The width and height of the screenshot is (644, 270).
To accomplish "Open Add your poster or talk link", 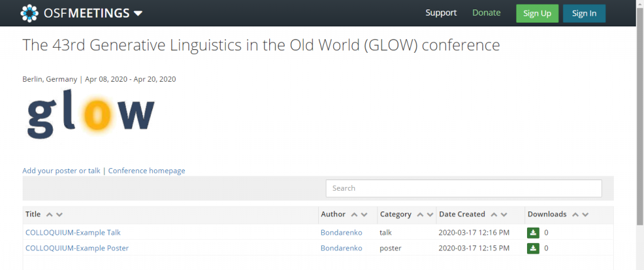I will [x=61, y=171].
